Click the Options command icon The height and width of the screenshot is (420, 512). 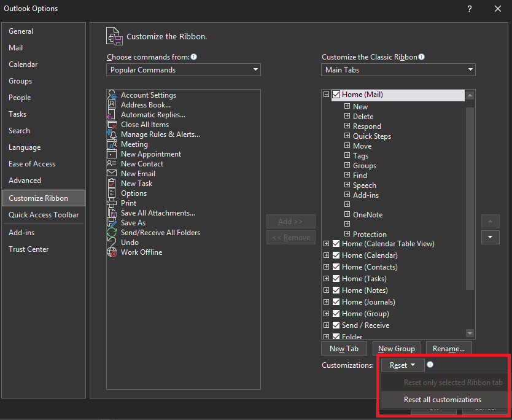coord(112,193)
